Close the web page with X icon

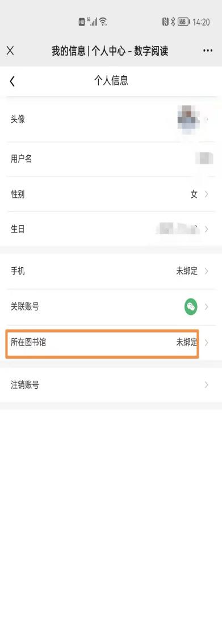[x=10, y=51]
